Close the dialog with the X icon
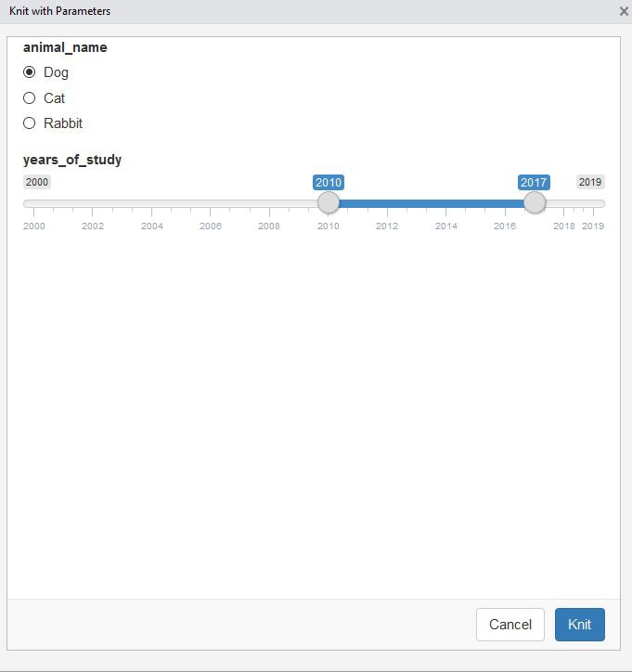 (624, 11)
